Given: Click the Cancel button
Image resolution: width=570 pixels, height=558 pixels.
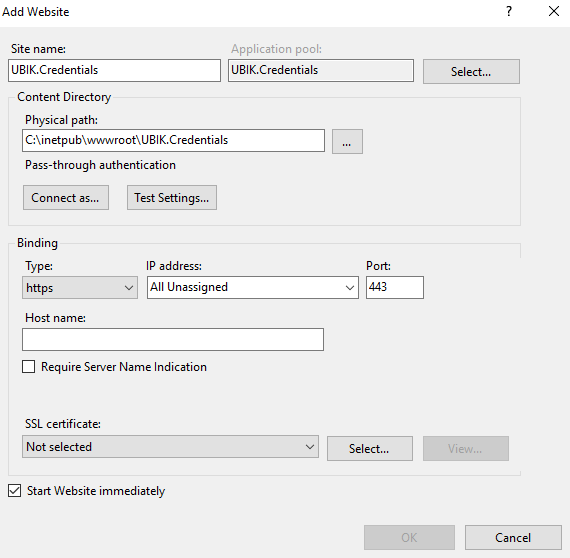Looking at the screenshot, I should [513, 537].
